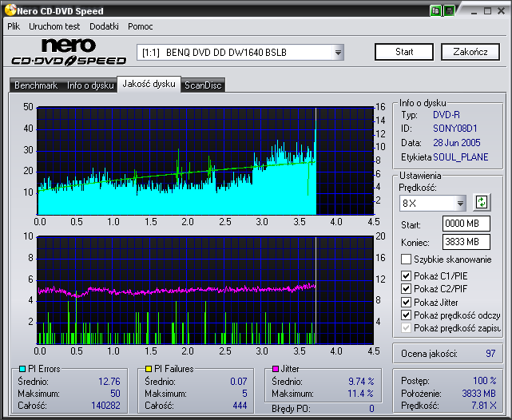
Task: Click the Postęp value 100 %
Action: pos(485,381)
